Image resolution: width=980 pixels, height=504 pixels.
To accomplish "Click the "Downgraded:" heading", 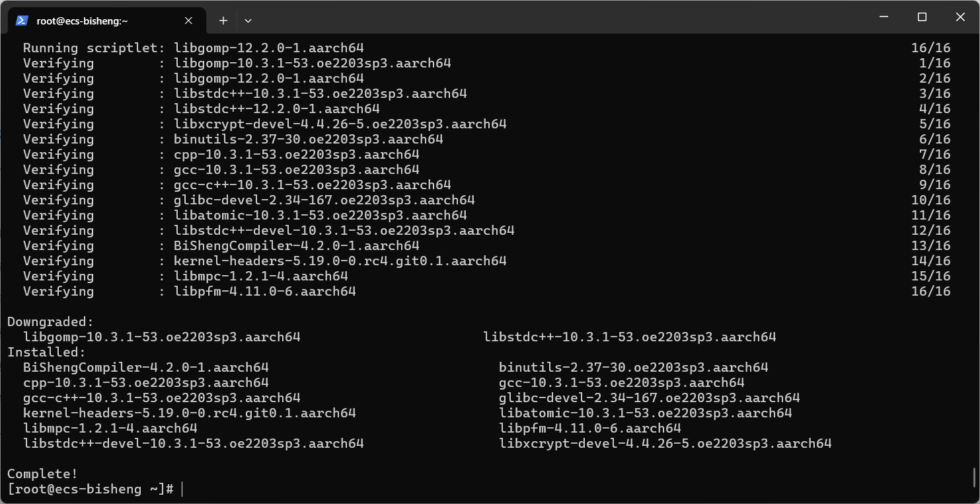I will click(50, 322).
